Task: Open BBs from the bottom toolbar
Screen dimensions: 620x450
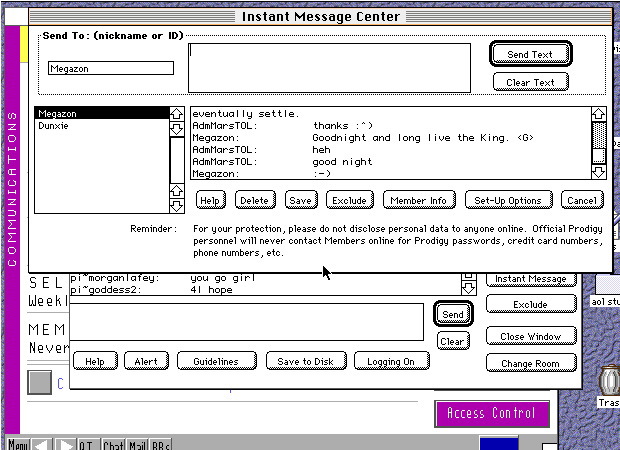Action: (x=160, y=444)
